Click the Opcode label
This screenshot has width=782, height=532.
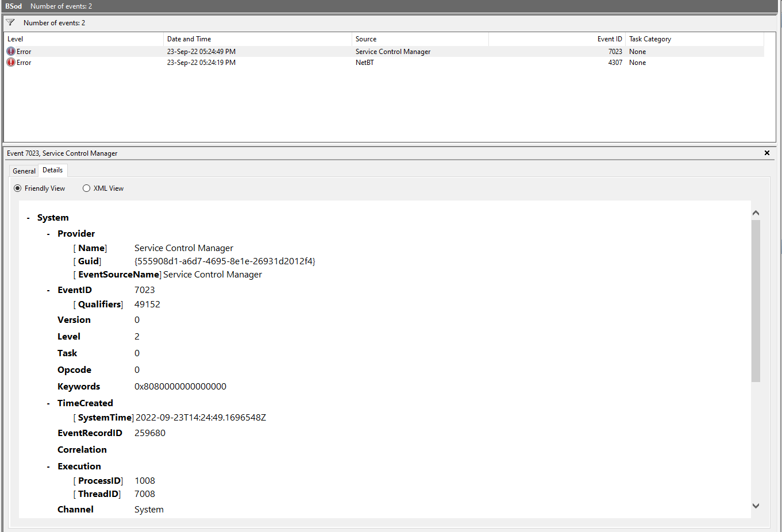point(74,370)
